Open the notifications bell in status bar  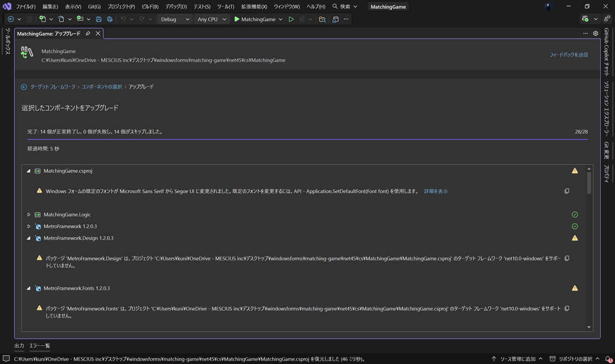[x=608, y=359]
